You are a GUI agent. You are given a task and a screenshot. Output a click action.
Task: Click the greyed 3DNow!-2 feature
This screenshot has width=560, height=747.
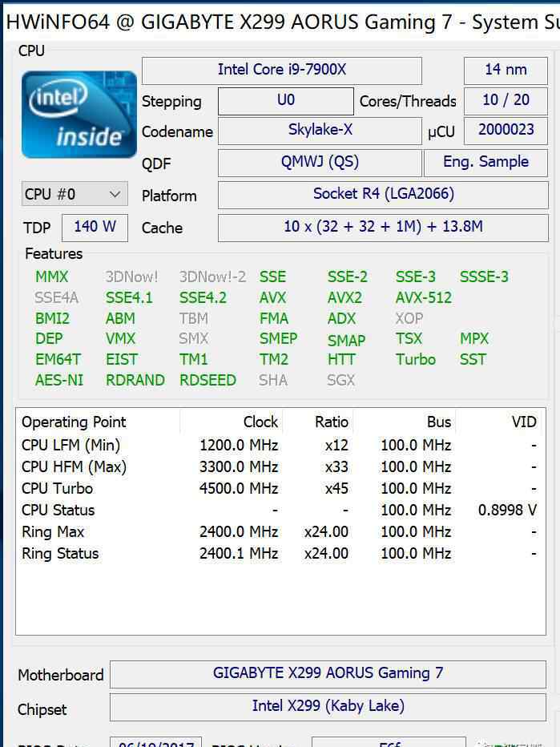212,277
